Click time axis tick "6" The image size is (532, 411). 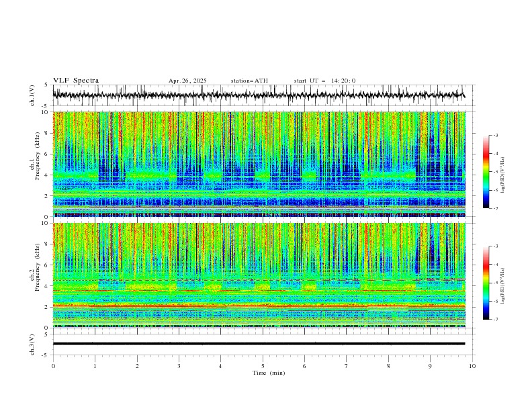pyautogui.click(x=304, y=366)
